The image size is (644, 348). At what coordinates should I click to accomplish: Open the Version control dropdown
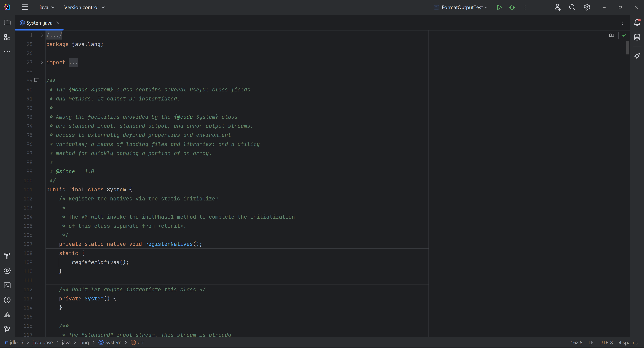[x=84, y=7]
